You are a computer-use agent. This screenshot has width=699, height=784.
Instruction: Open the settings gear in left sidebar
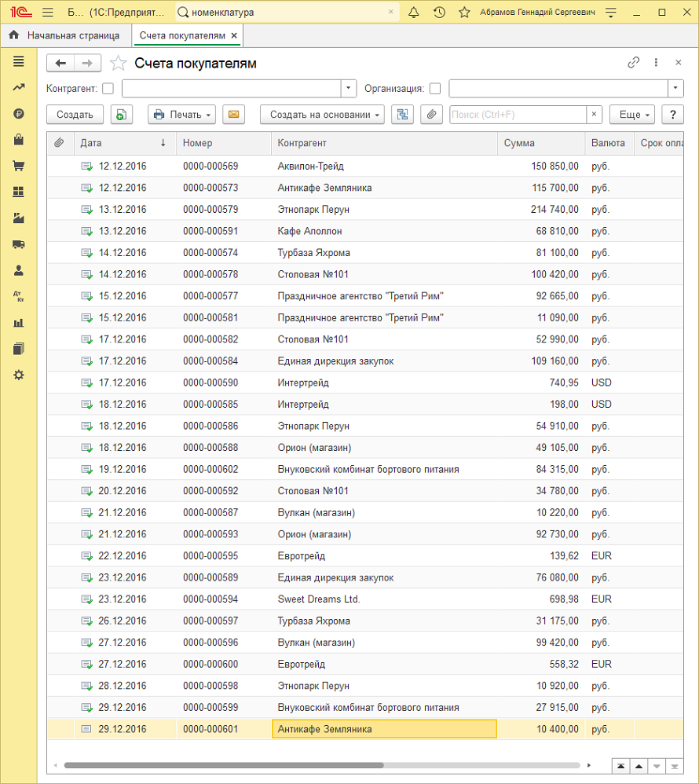coord(19,375)
